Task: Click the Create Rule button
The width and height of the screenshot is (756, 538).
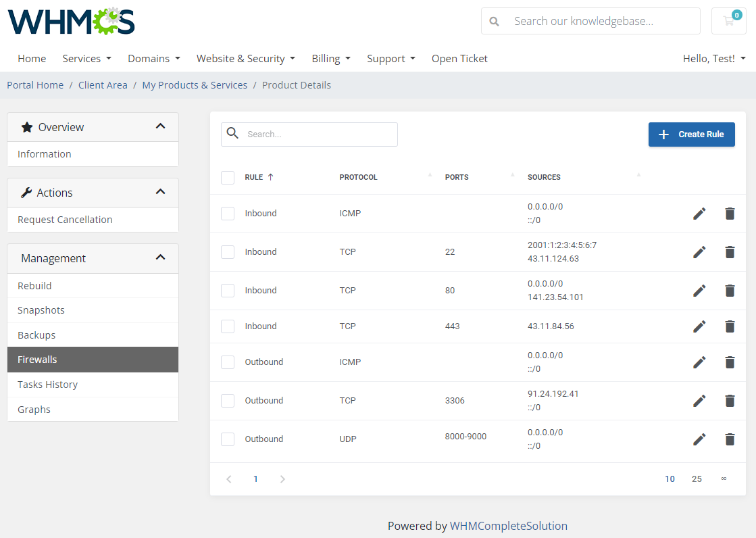Action: pyautogui.click(x=691, y=134)
